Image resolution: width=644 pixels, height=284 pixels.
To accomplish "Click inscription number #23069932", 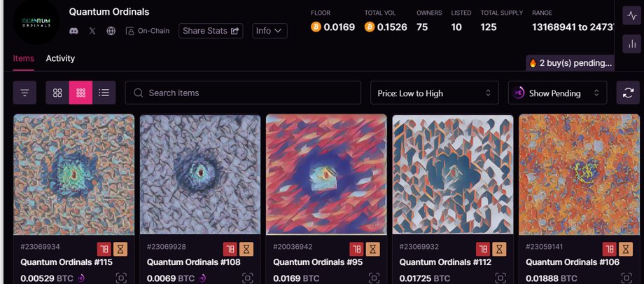I will click(x=419, y=247).
